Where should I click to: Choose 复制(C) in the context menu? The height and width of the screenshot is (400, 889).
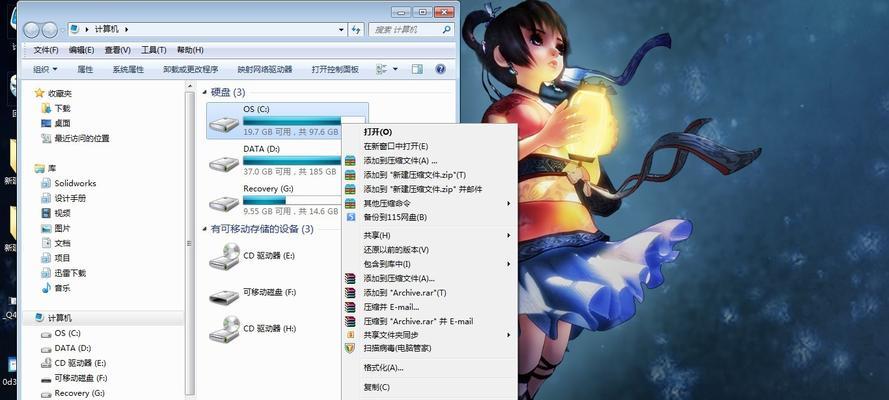click(429, 388)
